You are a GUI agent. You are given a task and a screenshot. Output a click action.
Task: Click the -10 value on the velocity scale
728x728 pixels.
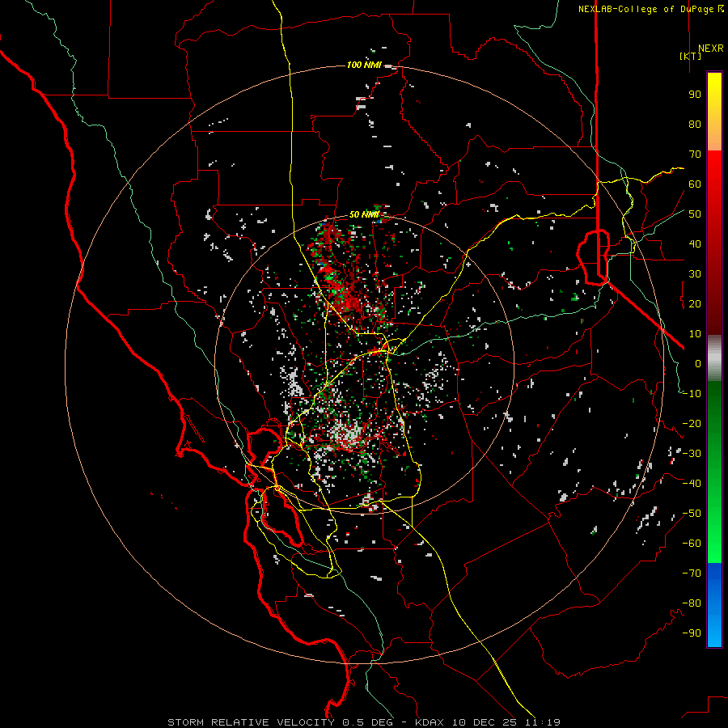click(692, 394)
